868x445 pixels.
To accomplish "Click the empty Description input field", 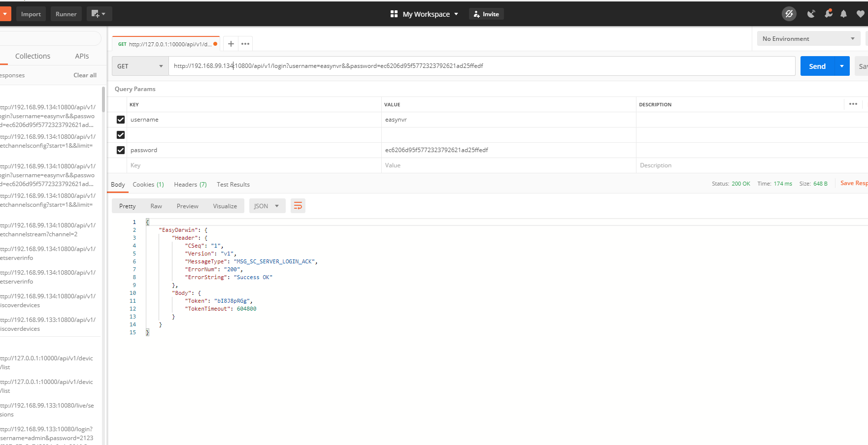I will tap(752, 165).
